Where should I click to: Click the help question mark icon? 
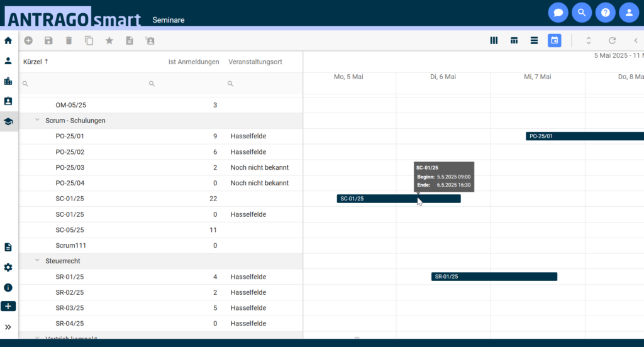[x=605, y=13]
